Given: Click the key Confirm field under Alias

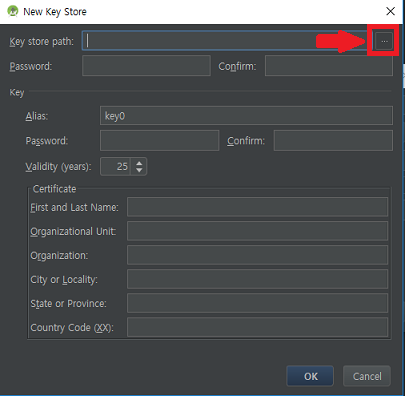Looking at the screenshot, I should [x=333, y=140].
